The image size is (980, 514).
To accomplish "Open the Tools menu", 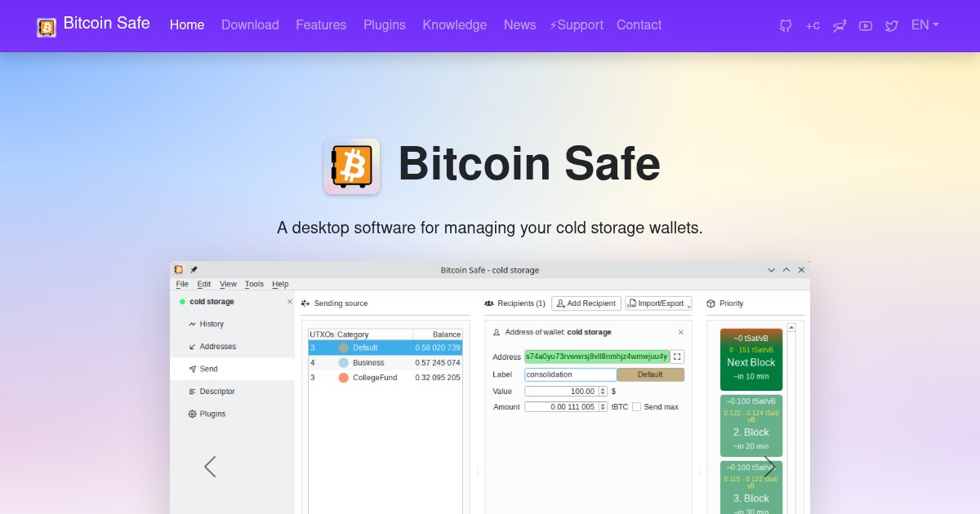I will tap(253, 284).
